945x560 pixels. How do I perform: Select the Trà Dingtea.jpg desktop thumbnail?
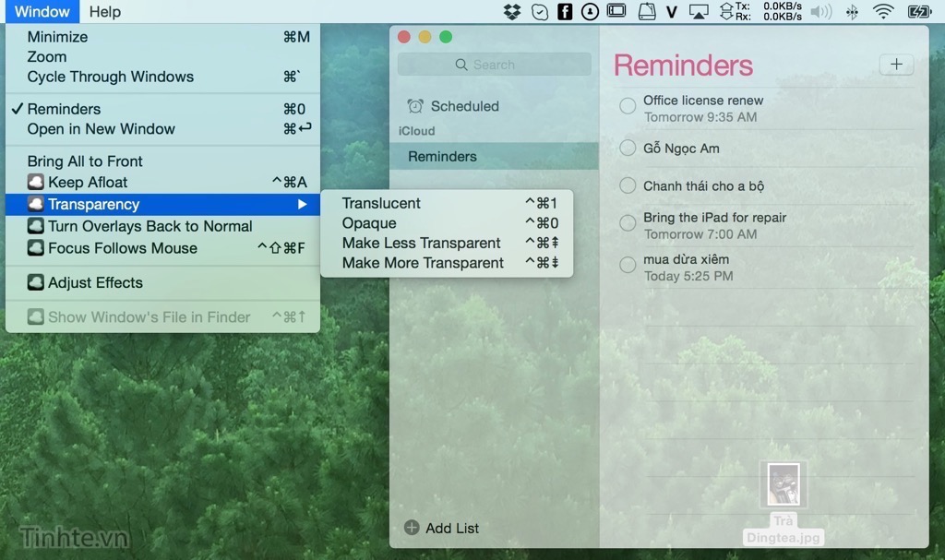[784, 485]
